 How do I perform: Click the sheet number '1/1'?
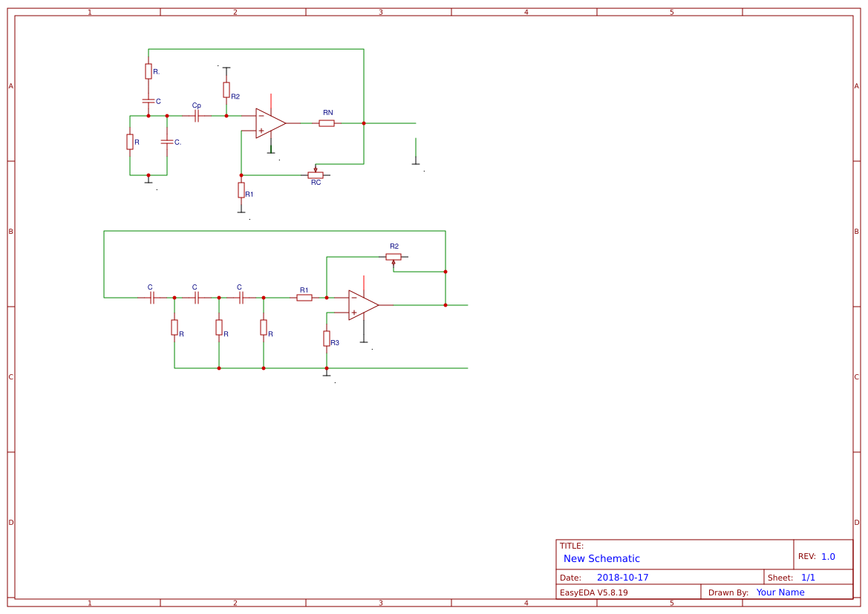808,577
